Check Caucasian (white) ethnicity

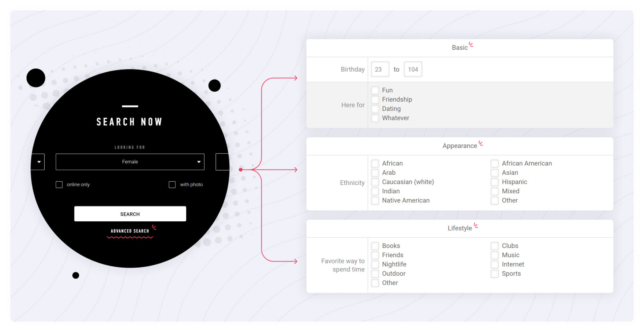click(x=375, y=182)
